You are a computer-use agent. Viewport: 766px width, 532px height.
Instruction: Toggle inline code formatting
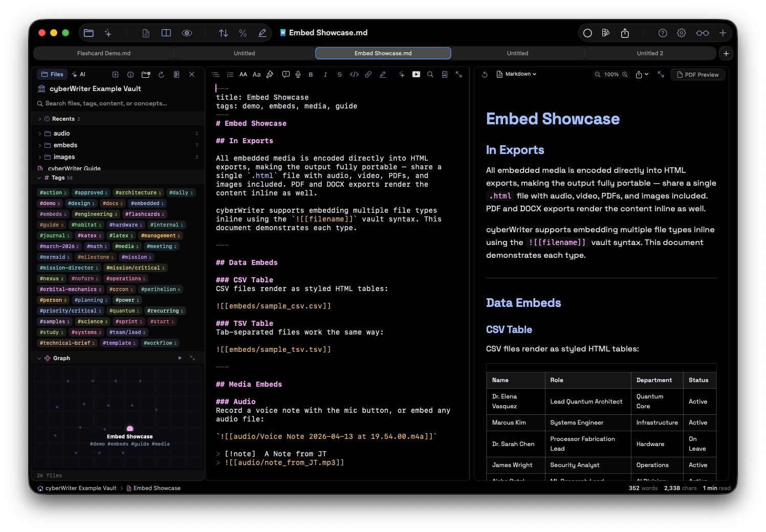click(354, 75)
